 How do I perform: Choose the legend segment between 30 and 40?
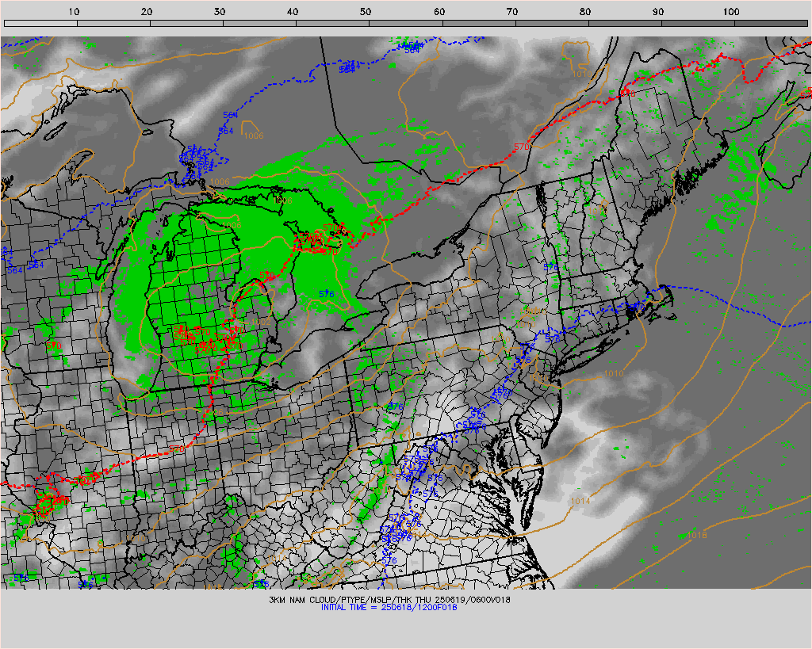[260, 23]
